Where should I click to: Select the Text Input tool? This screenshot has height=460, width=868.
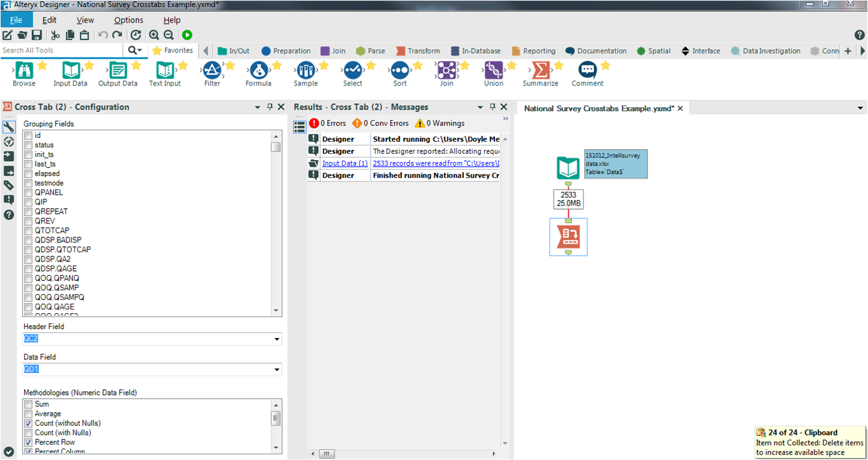tap(164, 74)
